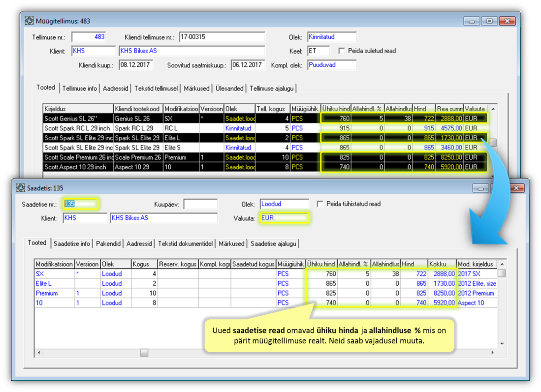Show Tellimuse ajalugu tab
The image size is (541, 392).
coord(272,89)
